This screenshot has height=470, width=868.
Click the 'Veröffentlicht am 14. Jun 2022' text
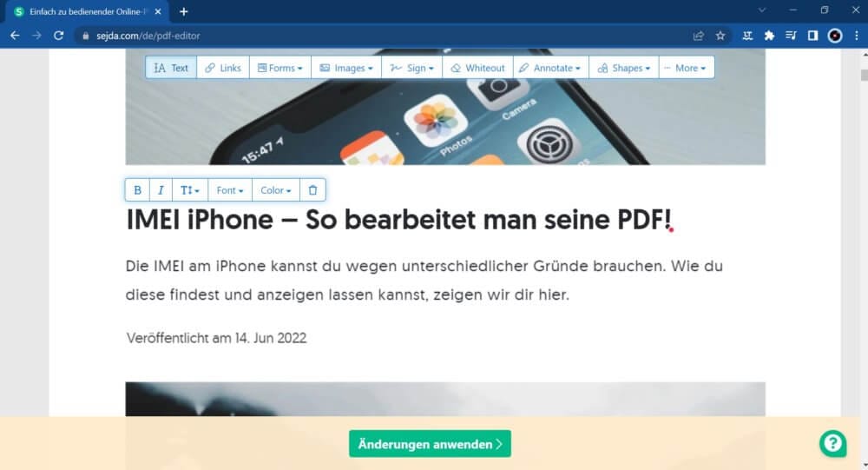pyautogui.click(x=216, y=338)
